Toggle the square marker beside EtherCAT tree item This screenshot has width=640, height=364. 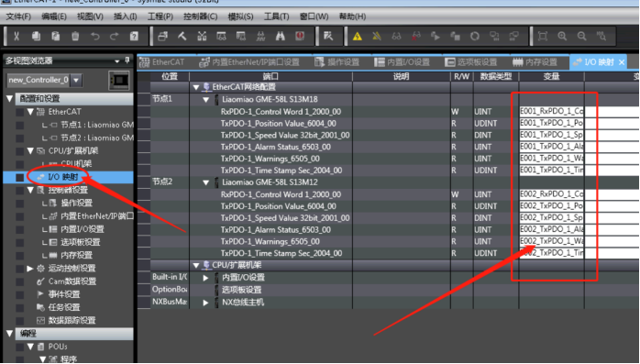19,112
